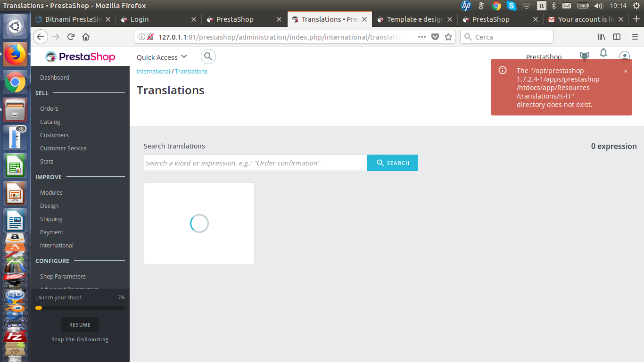Close the Login browser tab
The width and height of the screenshot is (644, 362).
click(194, 19)
